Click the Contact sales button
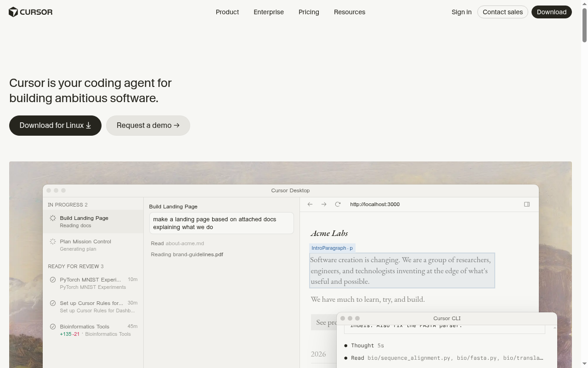 tap(503, 12)
